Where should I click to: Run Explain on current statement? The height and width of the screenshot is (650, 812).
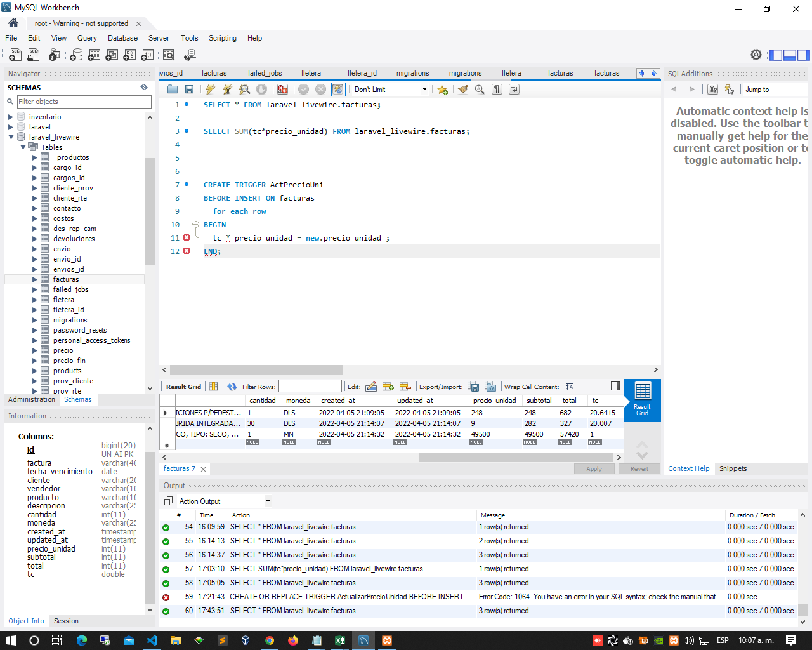[x=245, y=90]
